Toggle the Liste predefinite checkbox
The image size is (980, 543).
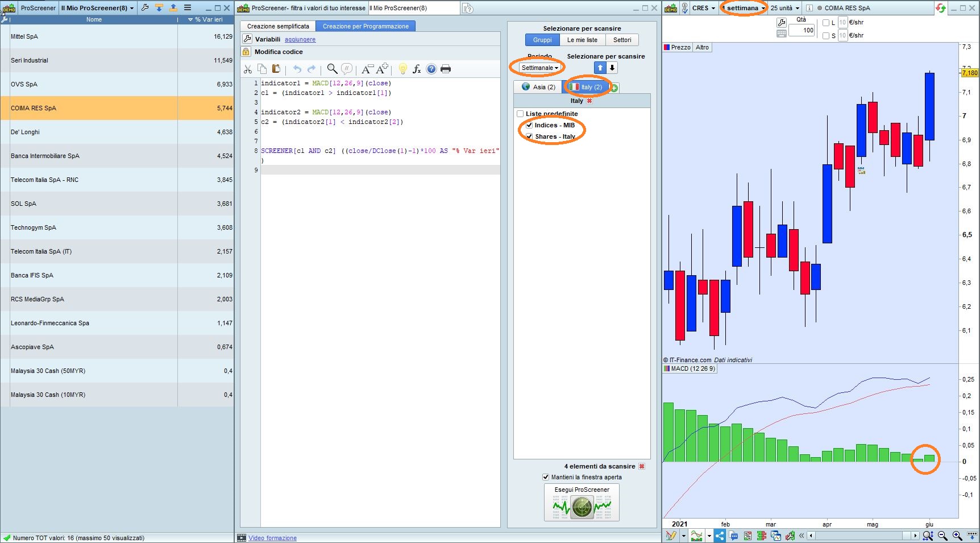click(x=520, y=114)
